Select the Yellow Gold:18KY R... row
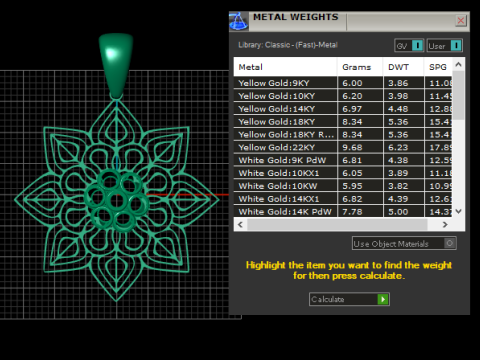The height and width of the screenshot is (360, 480). 343,135
